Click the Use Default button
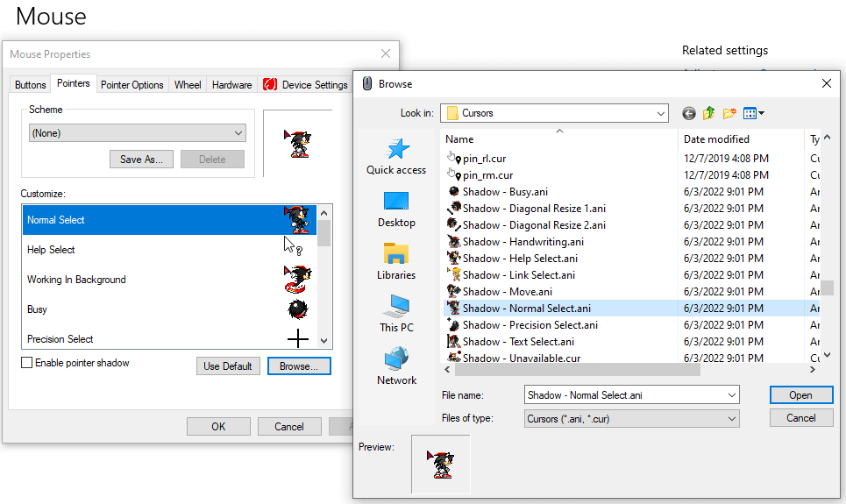The image size is (846, 504). [x=228, y=366]
